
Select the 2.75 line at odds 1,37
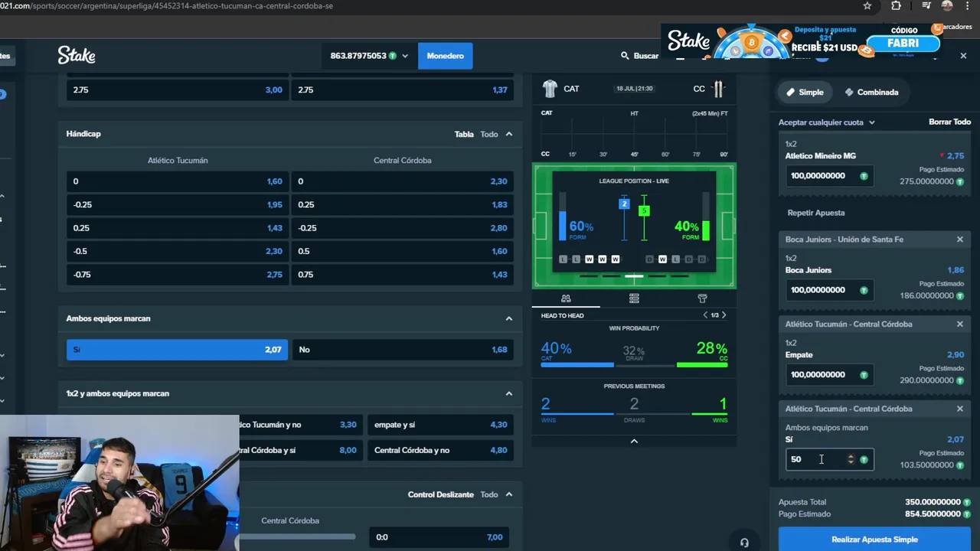click(x=403, y=90)
